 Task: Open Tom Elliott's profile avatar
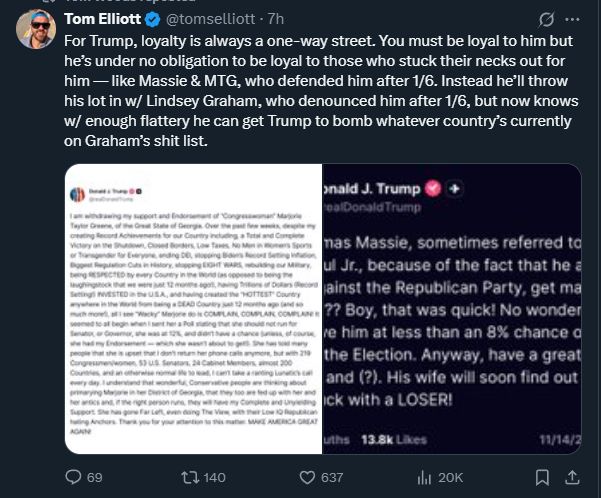pos(36,29)
